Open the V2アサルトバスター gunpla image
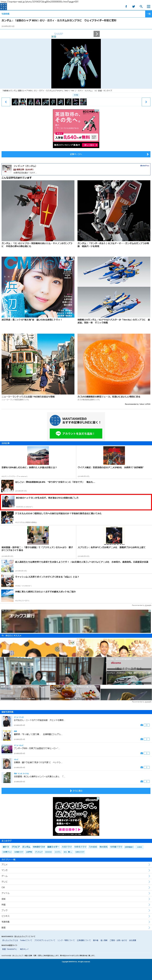This screenshot has width=152, height=980. coord(114,287)
